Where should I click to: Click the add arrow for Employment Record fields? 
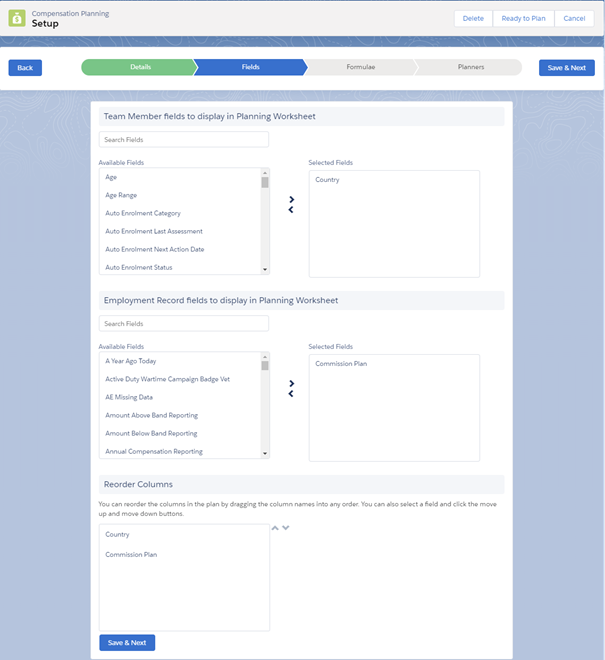pyautogui.click(x=291, y=383)
